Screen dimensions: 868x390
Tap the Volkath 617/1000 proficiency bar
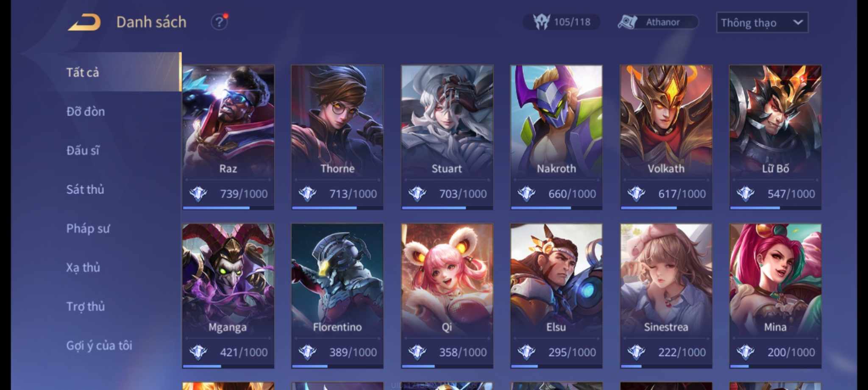(666, 207)
